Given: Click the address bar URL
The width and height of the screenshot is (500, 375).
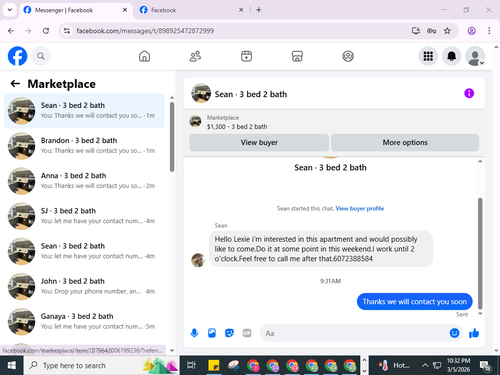Looking at the screenshot, I should (x=145, y=31).
